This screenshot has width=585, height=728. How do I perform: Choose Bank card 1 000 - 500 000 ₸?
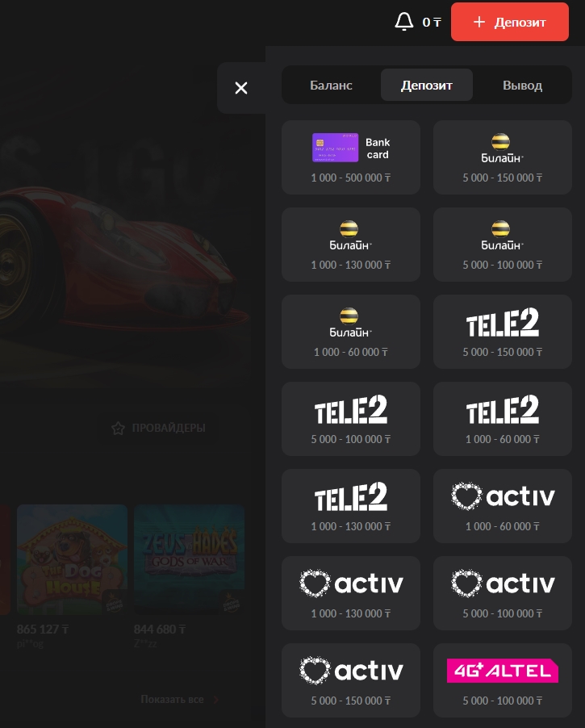351,157
